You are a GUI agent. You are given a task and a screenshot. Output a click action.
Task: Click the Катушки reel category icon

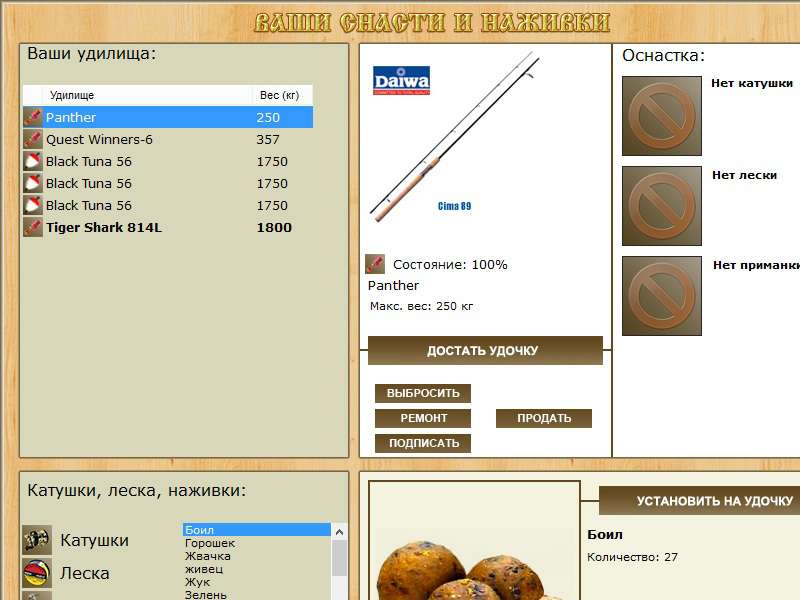tap(37, 540)
